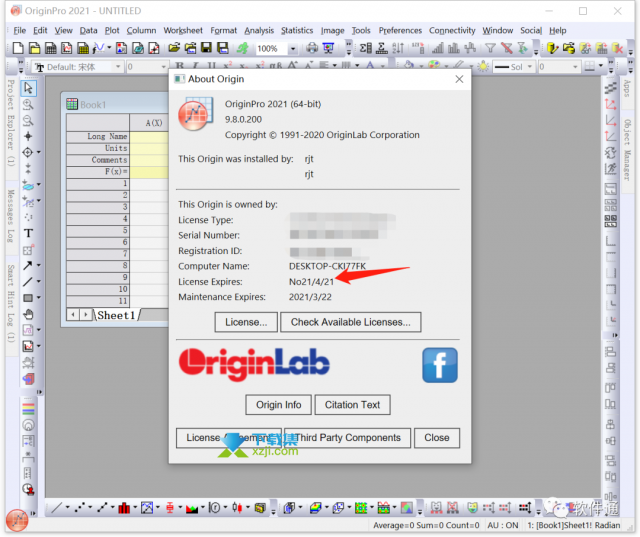Click the color palette icon in format toolbar

(x=433, y=66)
